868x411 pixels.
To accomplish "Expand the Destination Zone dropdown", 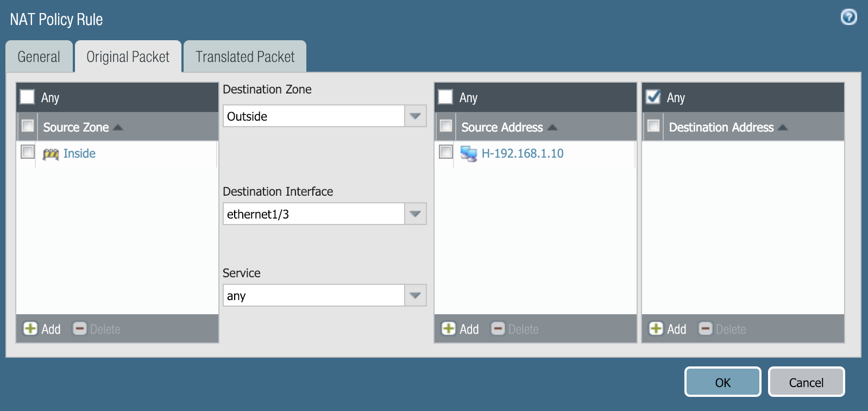I will 415,116.
